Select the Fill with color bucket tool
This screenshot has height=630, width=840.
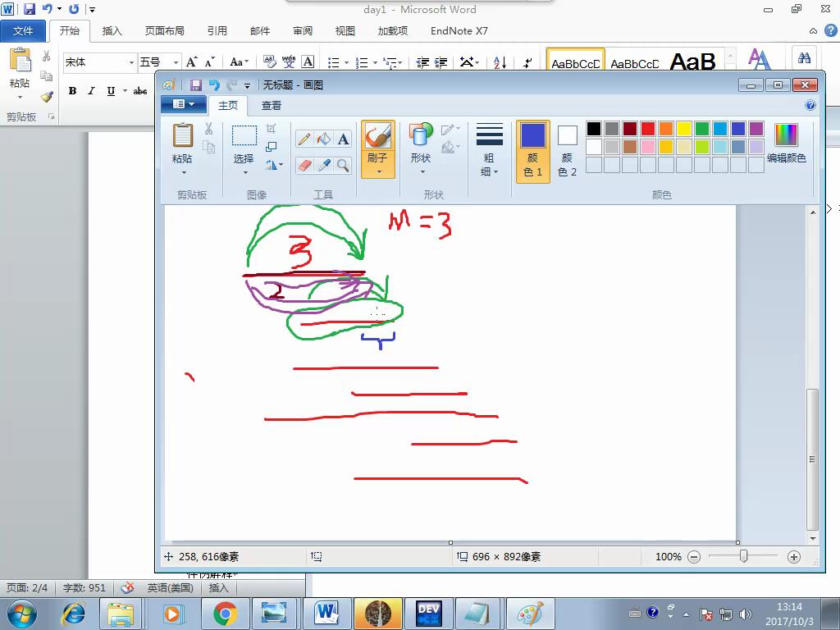click(324, 139)
